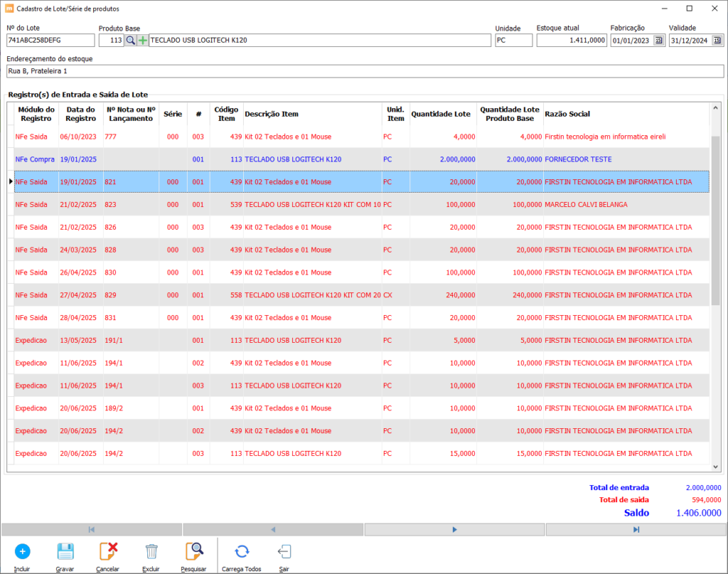The width and height of the screenshot is (728, 574).
Task: Click the Nº do Lote input field
Action: [x=50, y=41]
